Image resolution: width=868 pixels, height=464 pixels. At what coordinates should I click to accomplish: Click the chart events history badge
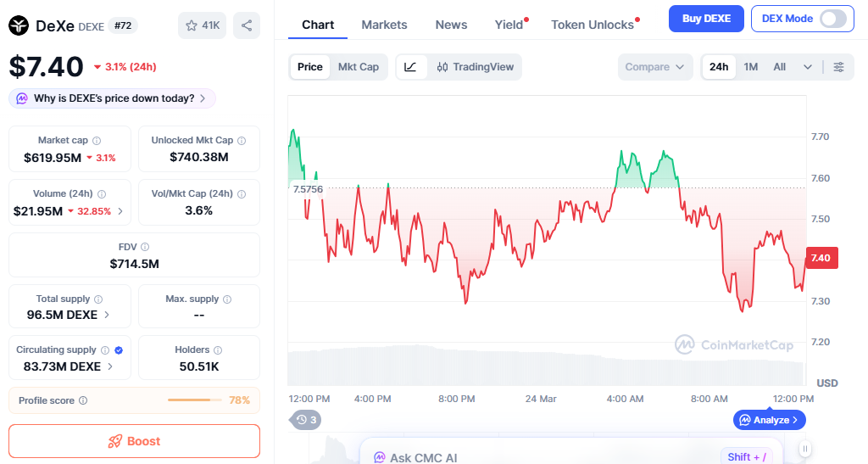point(306,419)
